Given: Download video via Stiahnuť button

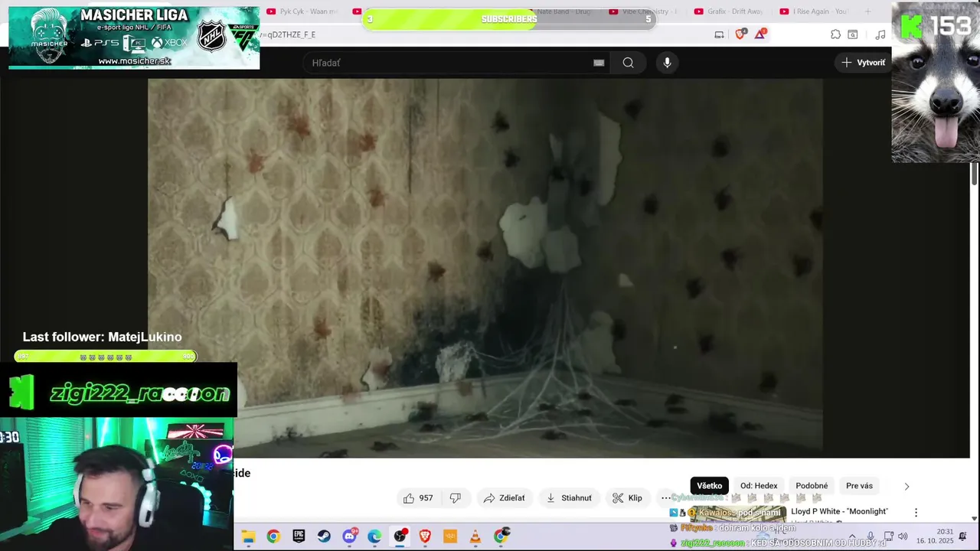Looking at the screenshot, I should point(568,498).
